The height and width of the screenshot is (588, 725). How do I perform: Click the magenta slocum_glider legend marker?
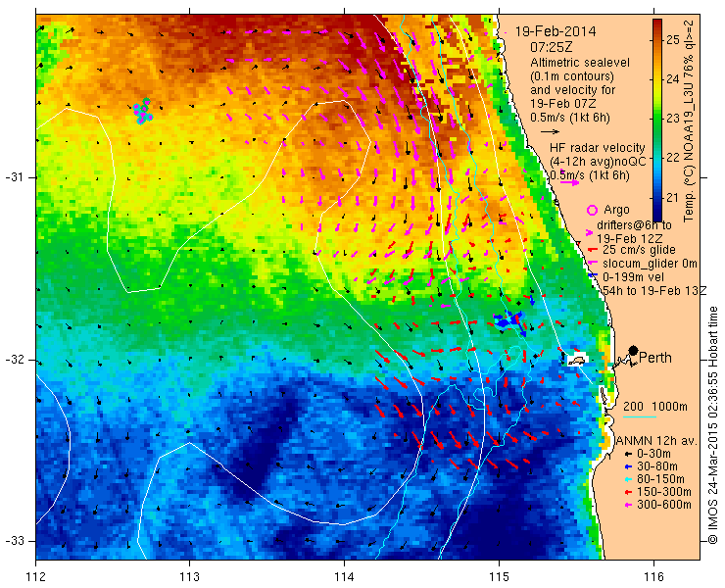[593, 264]
